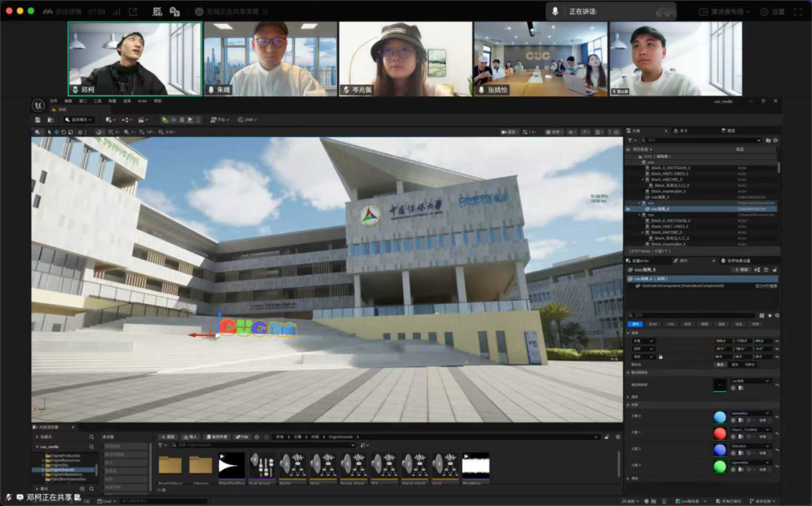Switch to the 细节 Details tab
812x506 pixels.
click(683, 260)
